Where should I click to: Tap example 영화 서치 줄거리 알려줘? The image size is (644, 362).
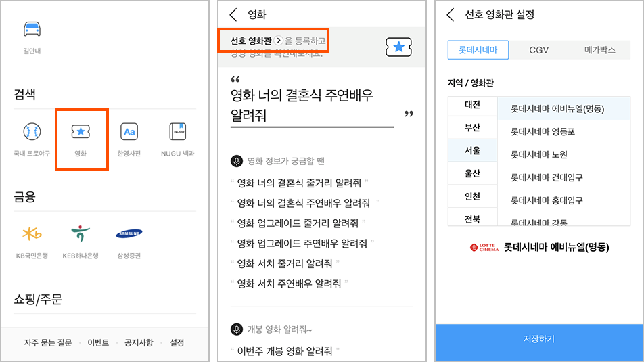pyautogui.click(x=285, y=263)
